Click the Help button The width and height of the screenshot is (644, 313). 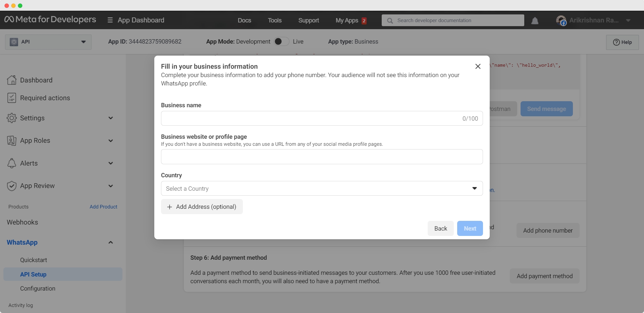pos(623,42)
